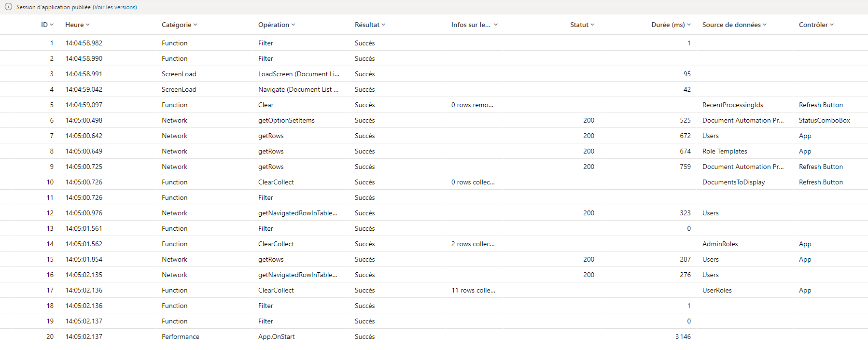
Task: Click the App.OnStart operation cell
Action: click(277, 336)
